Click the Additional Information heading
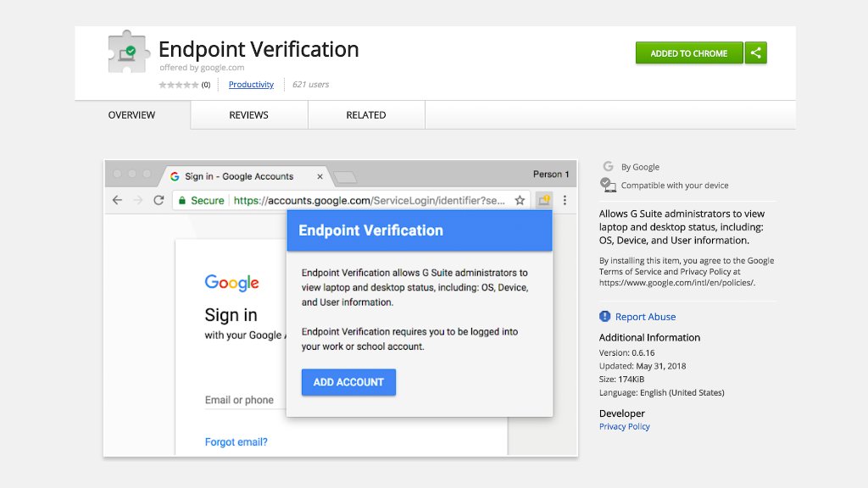Viewport: 868px width, 488px height. click(649, 337)
